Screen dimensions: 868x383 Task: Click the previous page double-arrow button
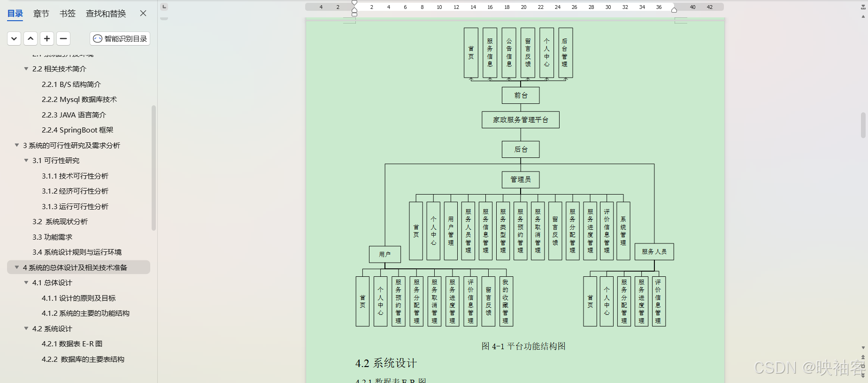coord(863,357)
